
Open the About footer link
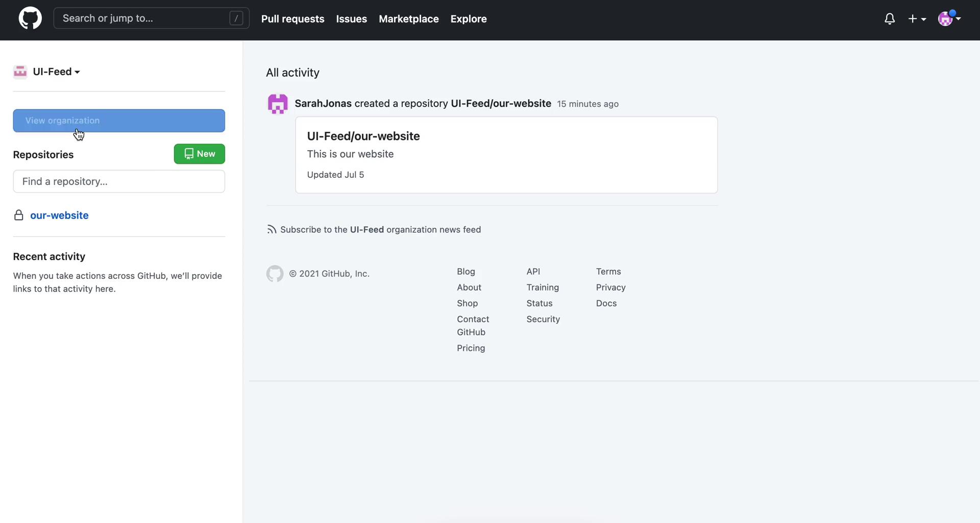(469, 288)
